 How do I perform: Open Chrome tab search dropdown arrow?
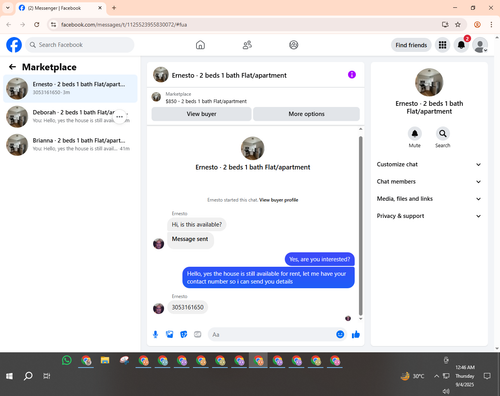point(8,8)
